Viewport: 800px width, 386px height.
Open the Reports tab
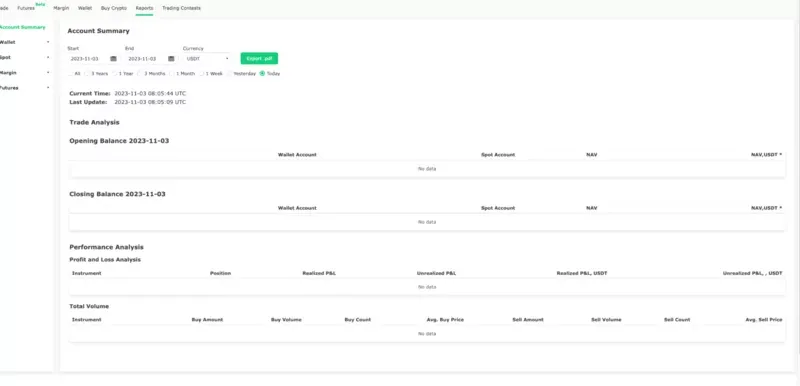pyautogui.click(x=144, y=8)
